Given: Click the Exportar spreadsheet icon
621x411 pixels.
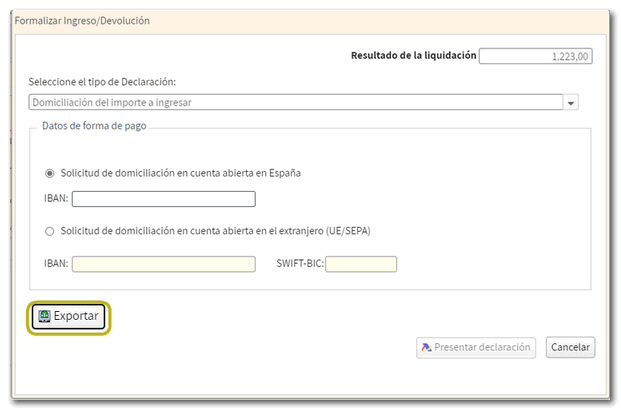Looking at the screenshot, I should pos(44,317).
